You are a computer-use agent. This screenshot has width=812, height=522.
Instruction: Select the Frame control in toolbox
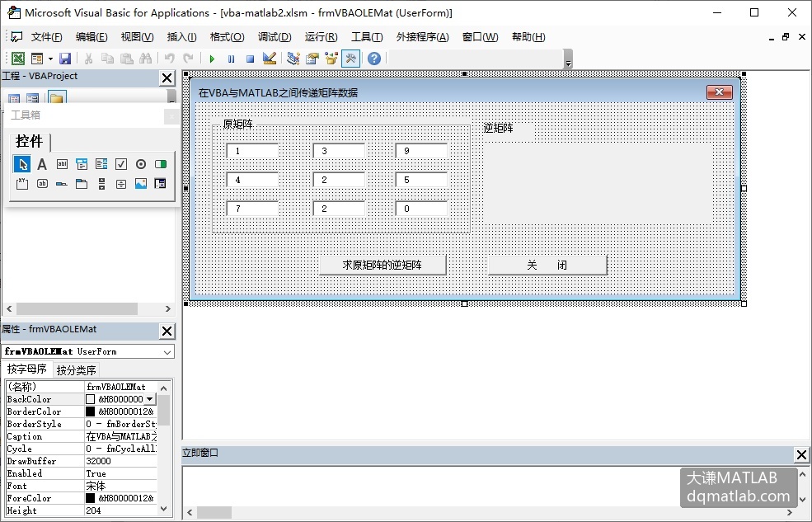[22, 183]
